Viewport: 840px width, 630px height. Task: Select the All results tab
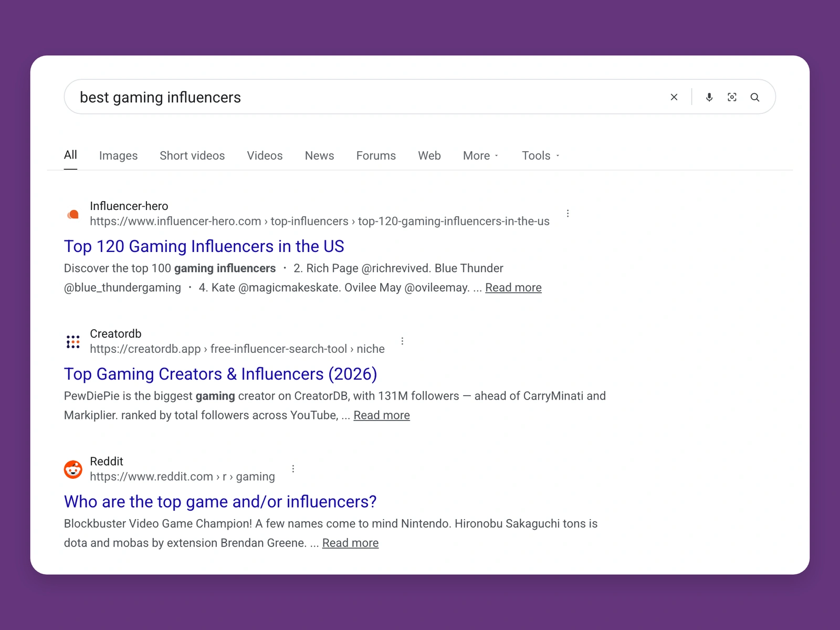(x=70, y=155)
